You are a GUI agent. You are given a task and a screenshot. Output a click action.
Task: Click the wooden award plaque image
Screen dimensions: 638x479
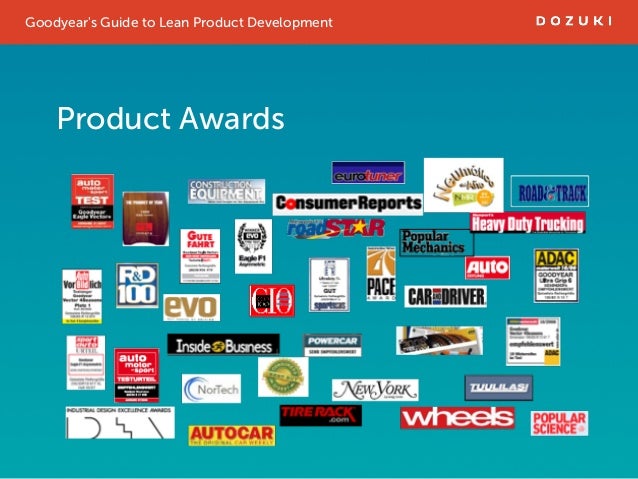click(145, 219)
